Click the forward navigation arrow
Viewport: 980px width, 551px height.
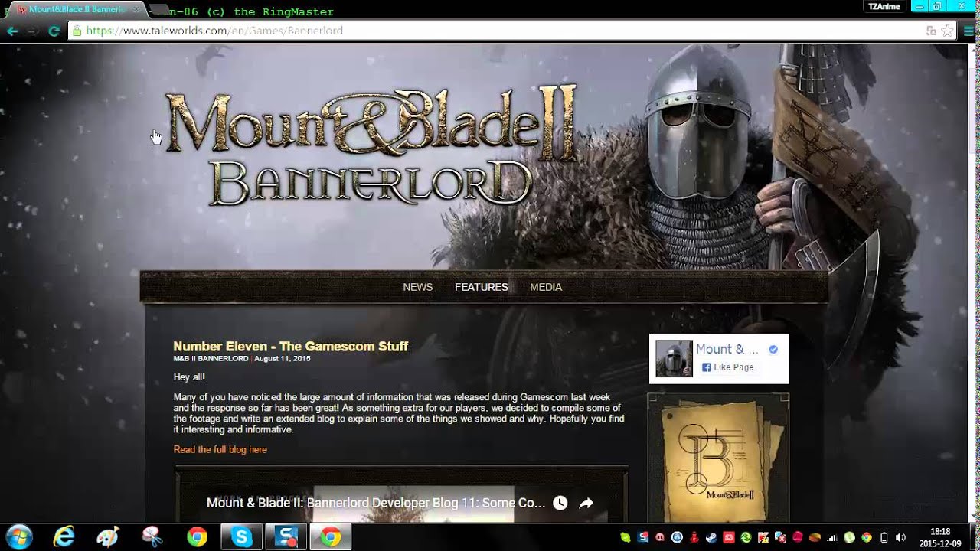click(x=33, y=31)
